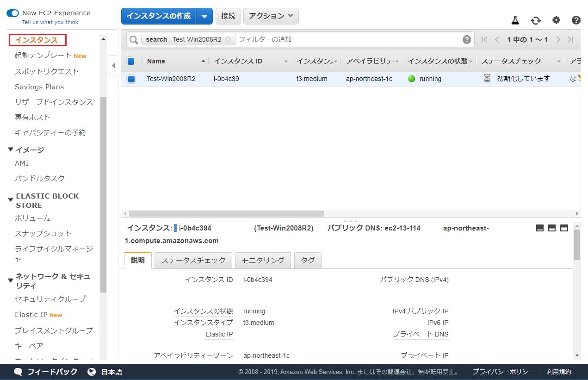Click the globe language icon
Image resolution: width=588 pixels, height=380 pixels.
pyautogui.click(x=92, y=372)
